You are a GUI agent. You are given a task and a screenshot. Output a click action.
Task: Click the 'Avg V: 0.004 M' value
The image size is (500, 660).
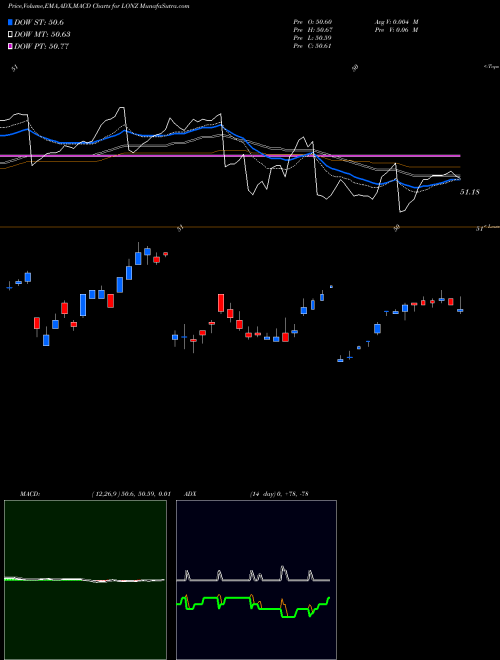[x=396, y=22]
